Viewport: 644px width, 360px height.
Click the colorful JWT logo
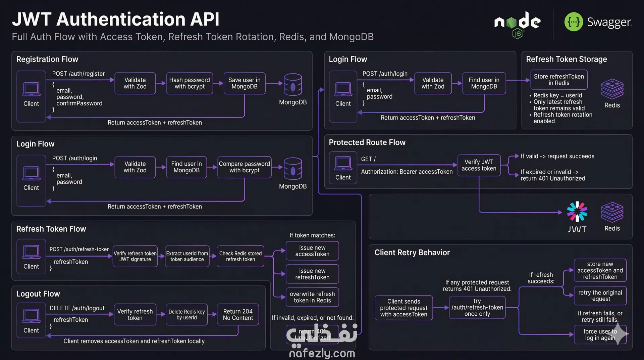point(577,212)
